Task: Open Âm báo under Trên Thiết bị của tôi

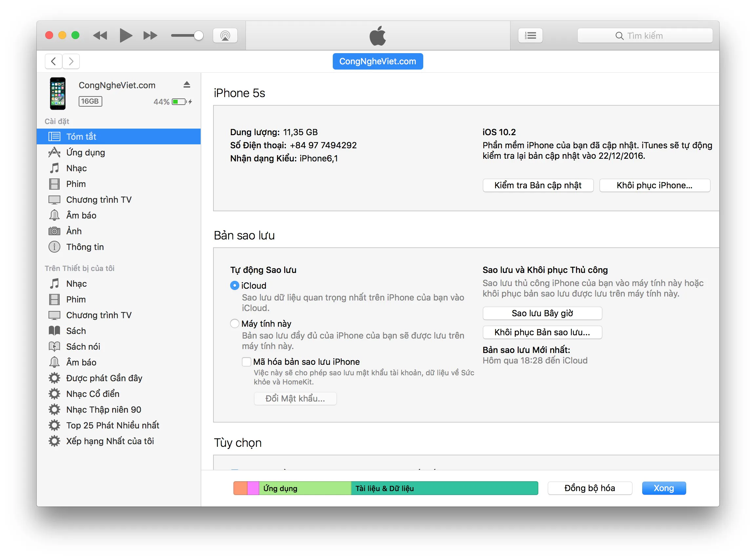Action: click(x=119, y=362)
